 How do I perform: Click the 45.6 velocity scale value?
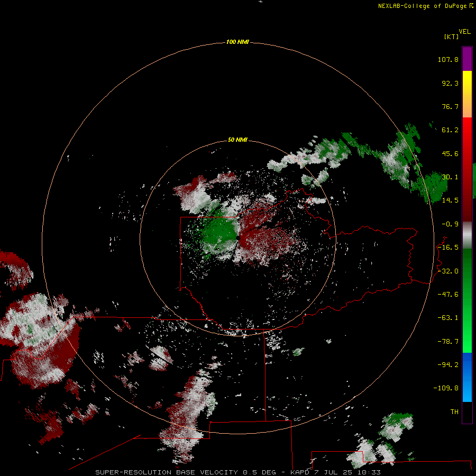[x=450, y=153]
